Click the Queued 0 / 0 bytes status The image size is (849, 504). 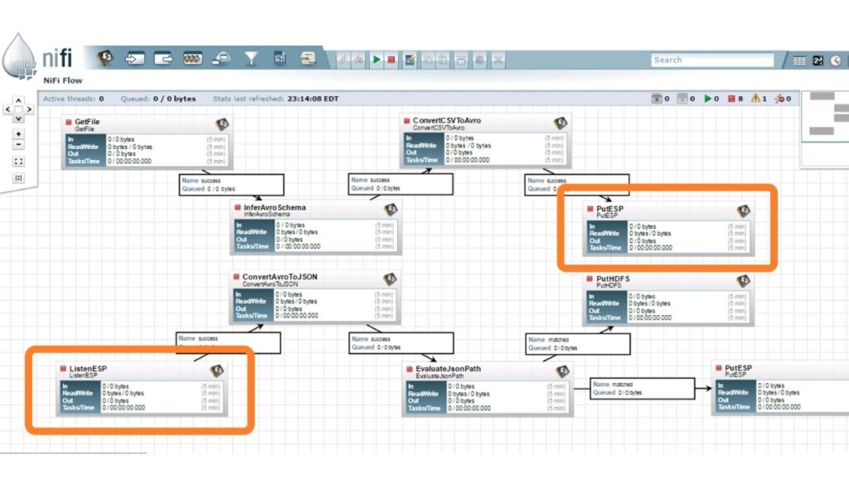[x=158, y=99]
